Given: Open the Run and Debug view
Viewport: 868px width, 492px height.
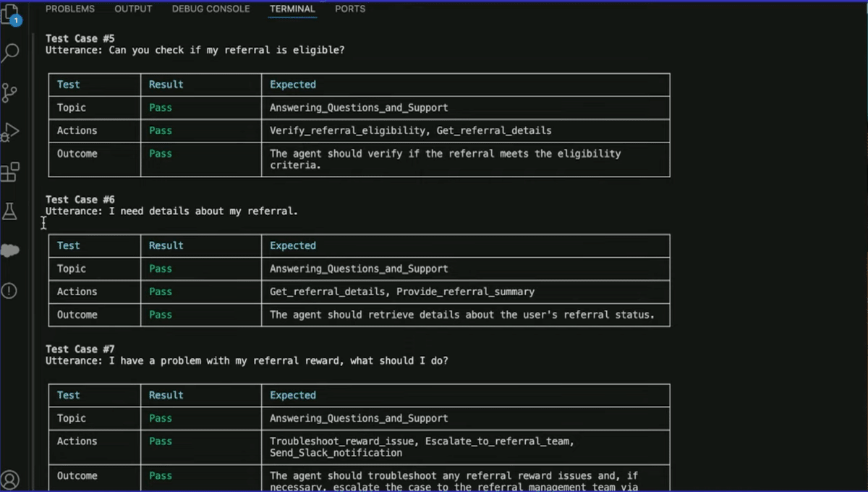Looking at the screenshot, I should 10,132.
